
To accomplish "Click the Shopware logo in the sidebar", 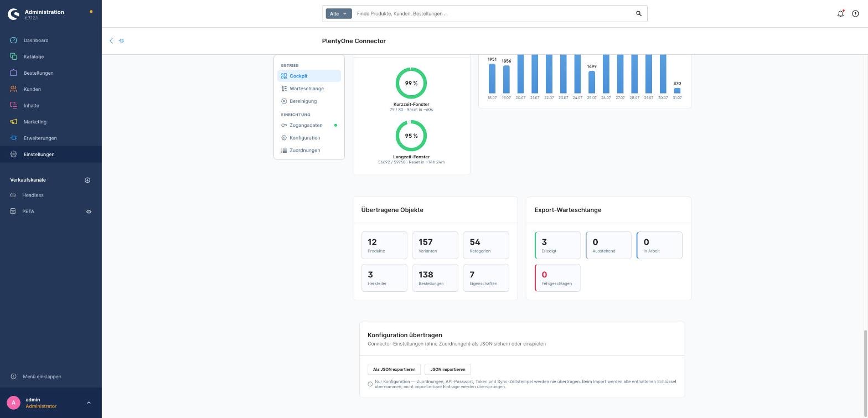I will click(13, 14).
